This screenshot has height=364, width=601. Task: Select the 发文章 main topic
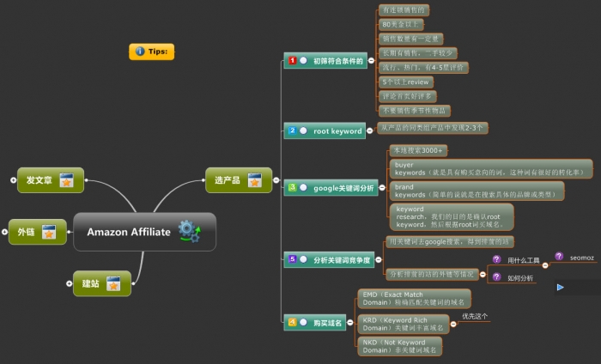click(x=51, y=180)
